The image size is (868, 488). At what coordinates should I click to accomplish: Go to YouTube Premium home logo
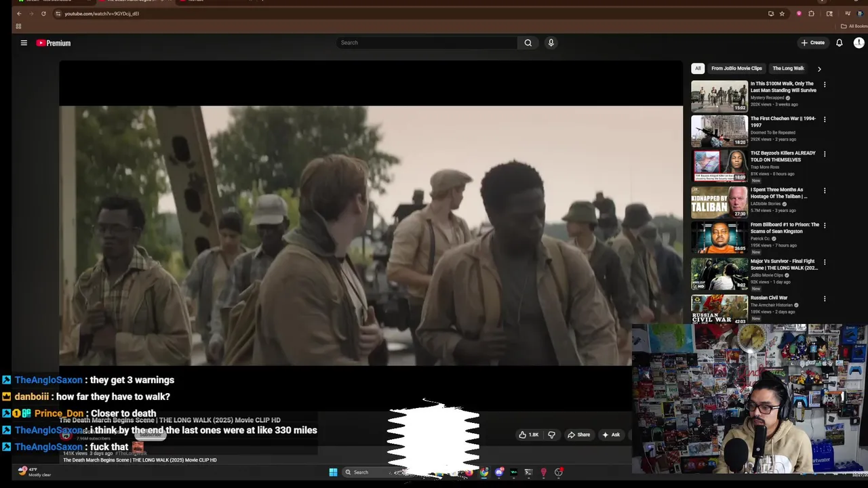coord(54,43)
